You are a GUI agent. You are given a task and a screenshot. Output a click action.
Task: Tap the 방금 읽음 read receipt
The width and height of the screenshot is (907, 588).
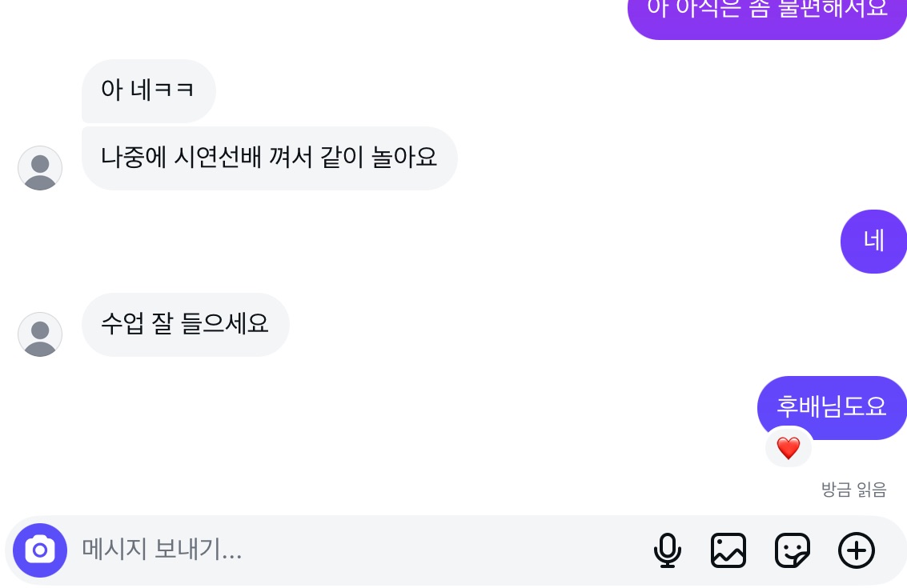(x=853, y=490)
